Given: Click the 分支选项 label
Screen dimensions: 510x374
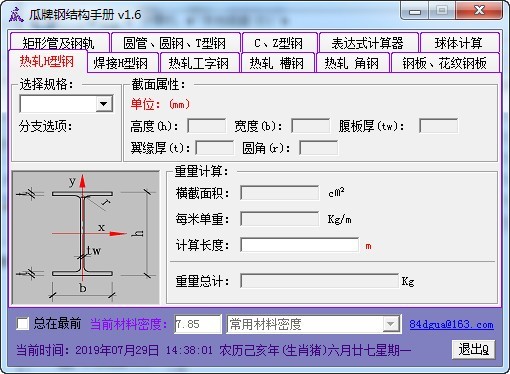Looking at the screenshot, I should pyautogui.click(x=45, y=126).
